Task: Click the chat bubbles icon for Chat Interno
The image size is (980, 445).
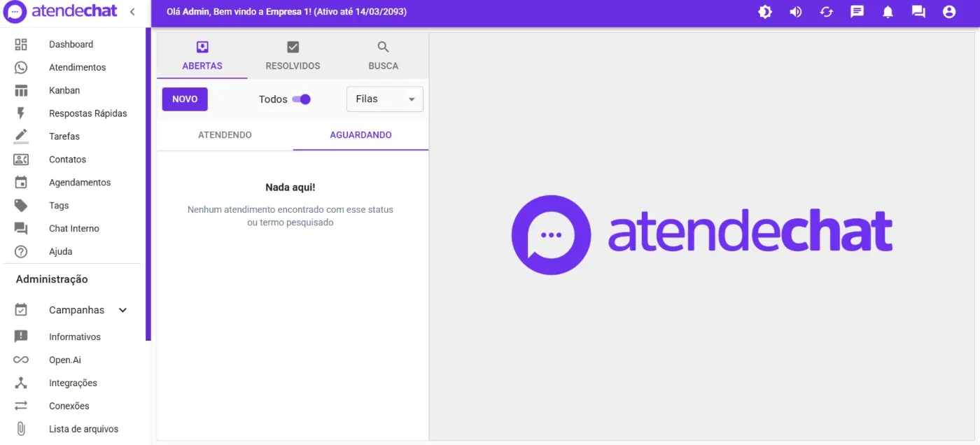Action: pos(21,229)
